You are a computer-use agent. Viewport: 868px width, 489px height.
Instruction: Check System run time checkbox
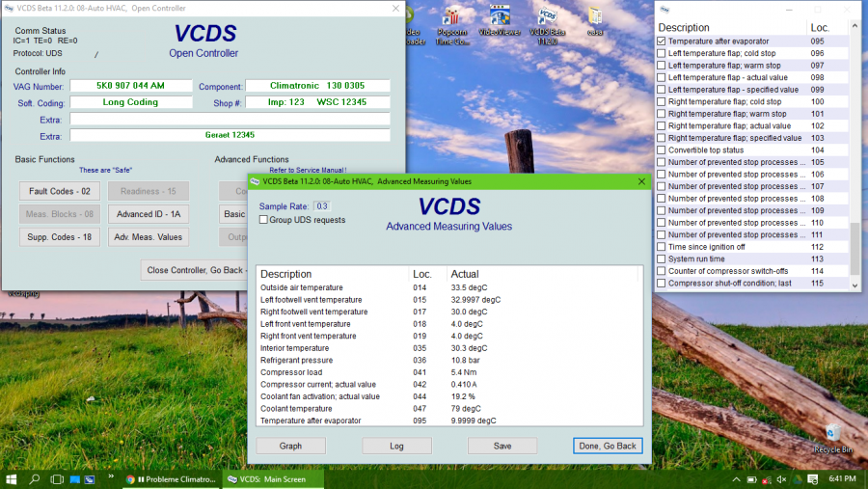click(x=661, y=259)
